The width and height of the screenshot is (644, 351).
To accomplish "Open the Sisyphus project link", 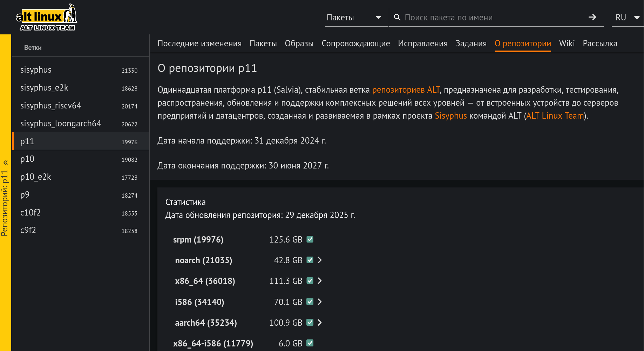I will point(450,116).
